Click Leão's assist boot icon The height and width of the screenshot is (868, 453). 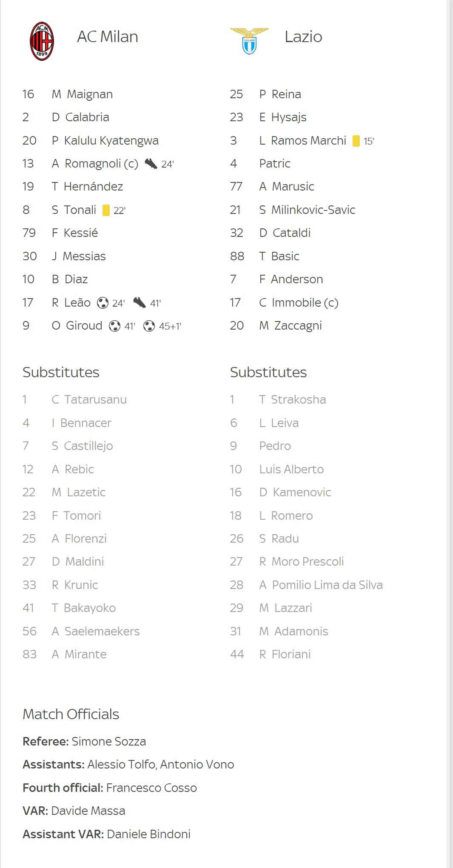[139, 303]
